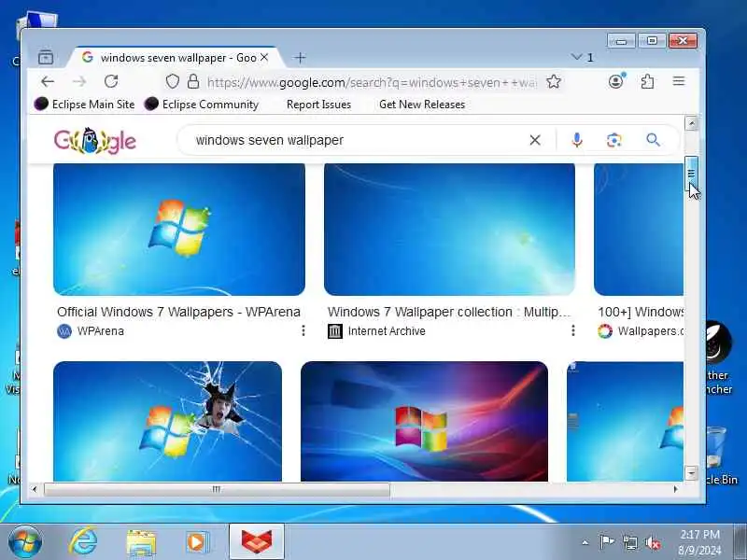Click the vertical scrollbar up arrow
This screenshot has width=747, height=560.
[x=691, y=123]
